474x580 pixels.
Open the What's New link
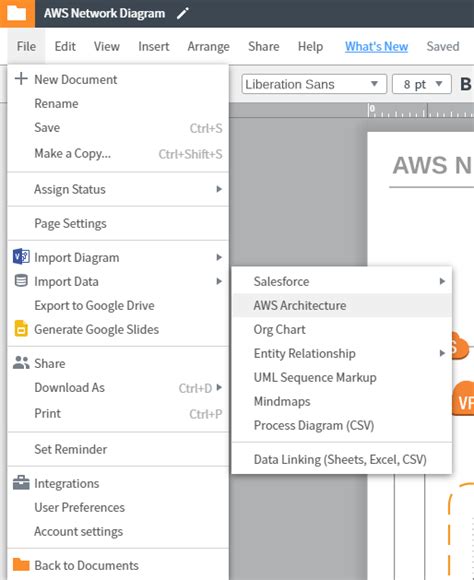click(376, 47)
